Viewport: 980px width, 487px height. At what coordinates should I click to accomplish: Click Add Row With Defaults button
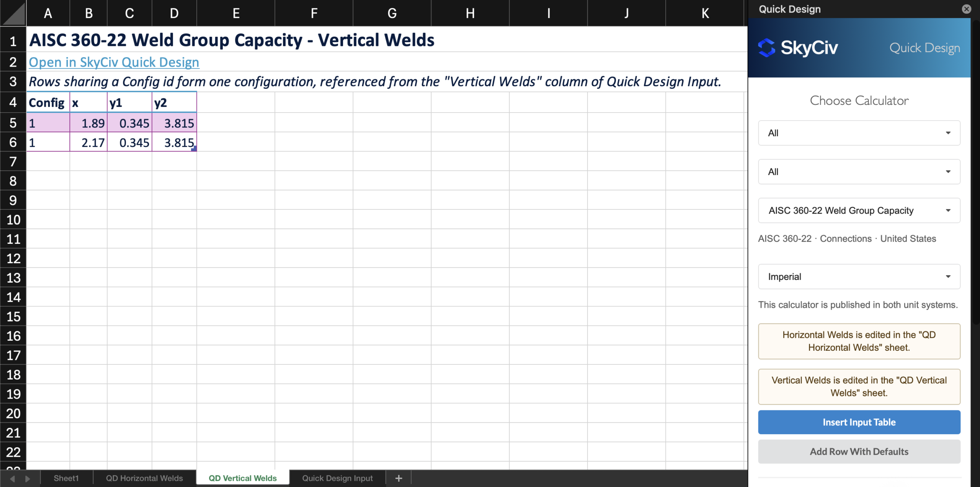859,451
